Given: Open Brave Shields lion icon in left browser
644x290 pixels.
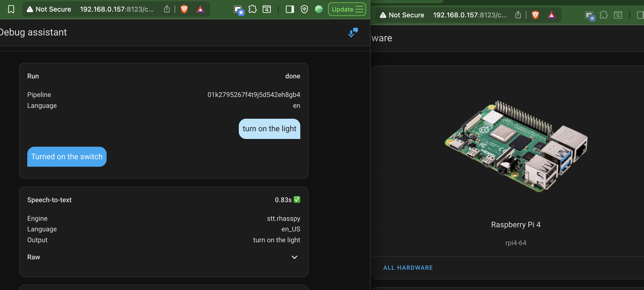Looking at the screenshot, I should coord(184,9).
